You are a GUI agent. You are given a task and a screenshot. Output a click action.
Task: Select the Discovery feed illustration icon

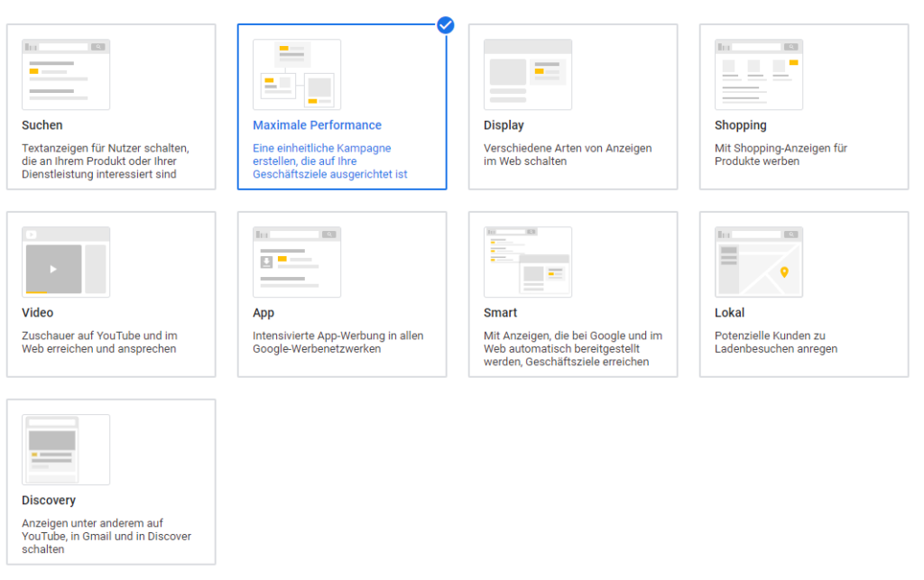point(66,449)
